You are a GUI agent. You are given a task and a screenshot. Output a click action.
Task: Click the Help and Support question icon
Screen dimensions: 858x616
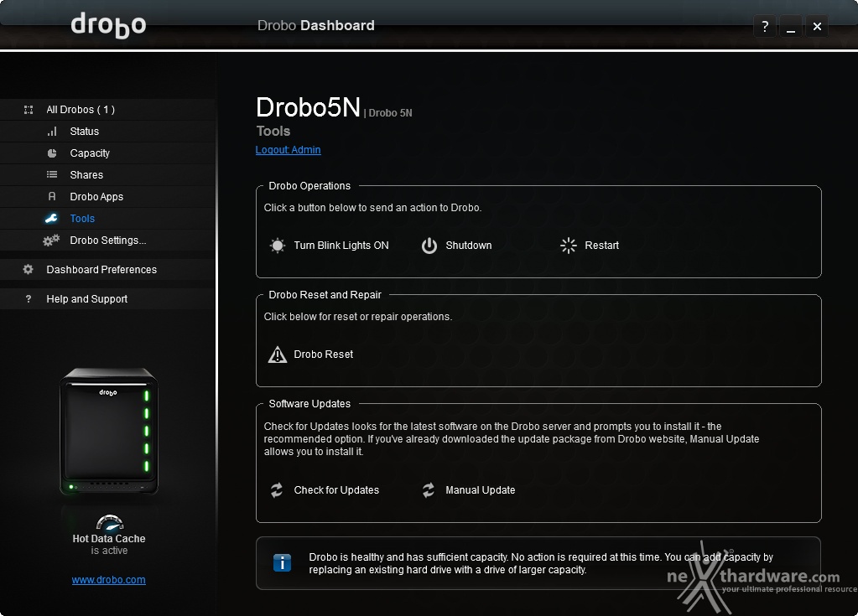pos(29,299)
